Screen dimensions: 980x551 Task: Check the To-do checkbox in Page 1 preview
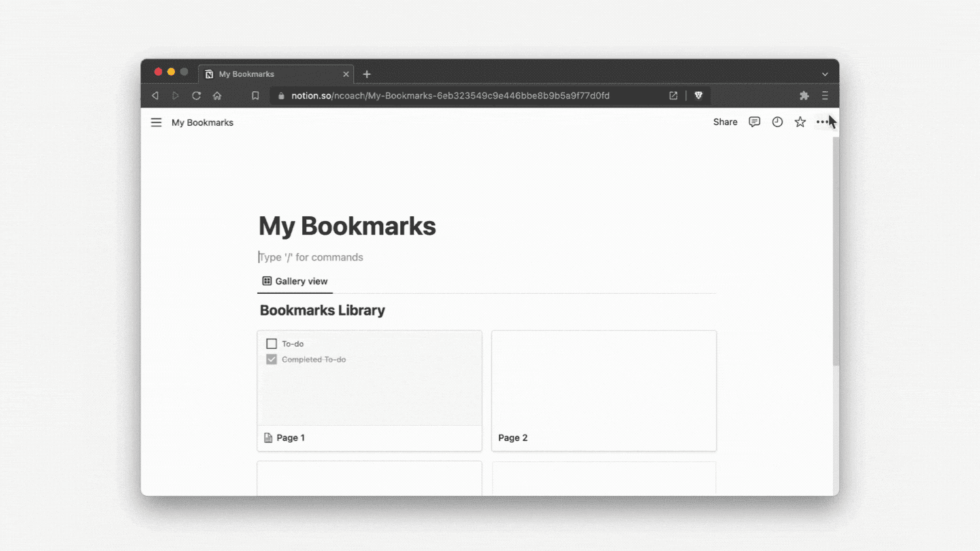point(272,344)
